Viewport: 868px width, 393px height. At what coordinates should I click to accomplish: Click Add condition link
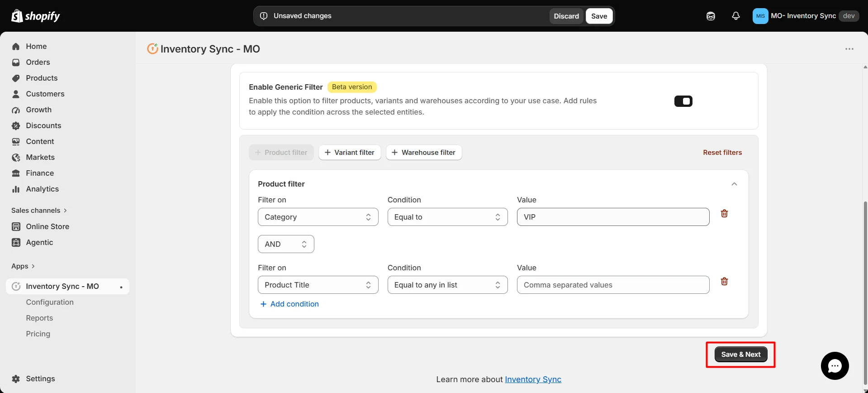[289, 304]
